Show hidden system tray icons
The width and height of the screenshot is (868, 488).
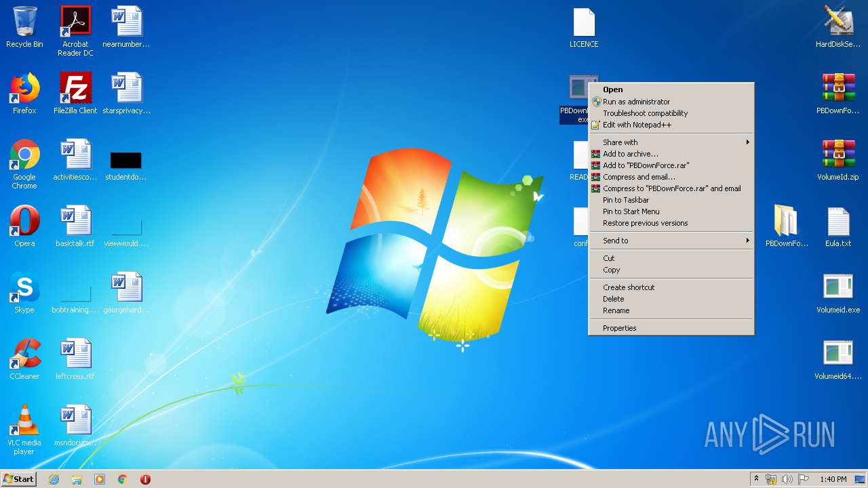tap(757, 479)
